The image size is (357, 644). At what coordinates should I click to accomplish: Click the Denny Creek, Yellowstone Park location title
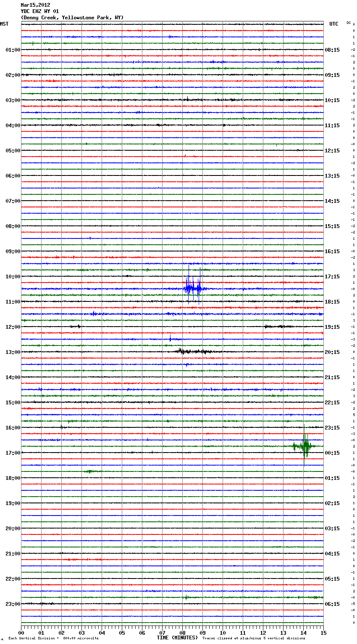[72, 18]
